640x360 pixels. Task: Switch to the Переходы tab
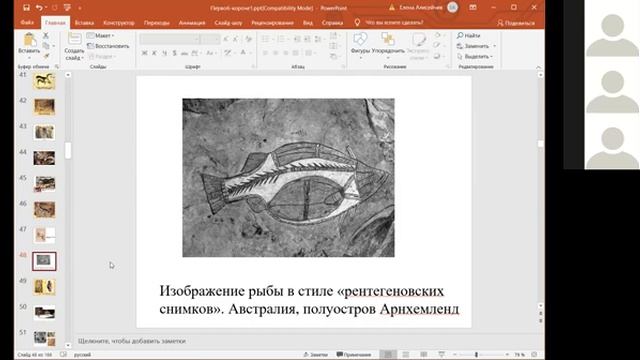click(x=157, y=23)
